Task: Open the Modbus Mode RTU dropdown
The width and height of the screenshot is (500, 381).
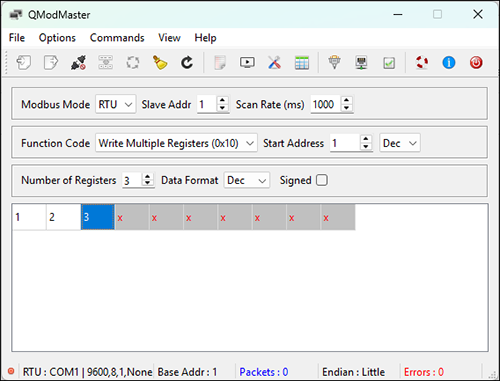Action: click(116, 105)
